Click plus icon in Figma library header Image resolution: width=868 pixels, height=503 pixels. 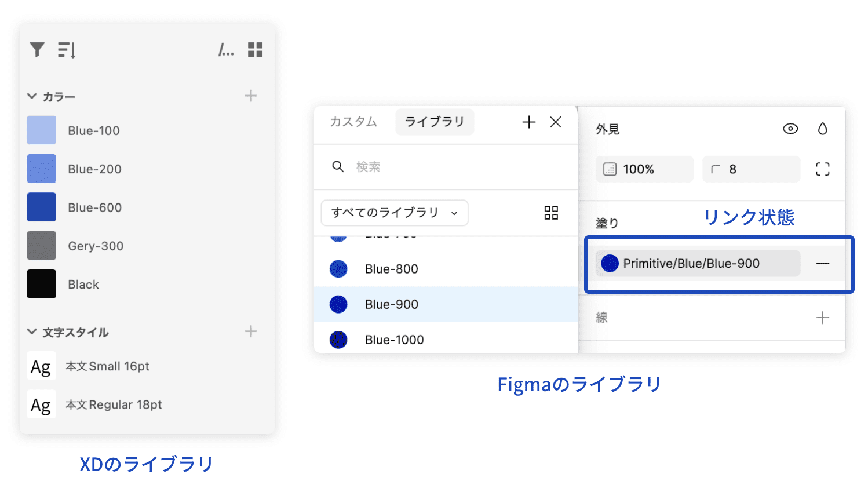click(x=528, y=122)
